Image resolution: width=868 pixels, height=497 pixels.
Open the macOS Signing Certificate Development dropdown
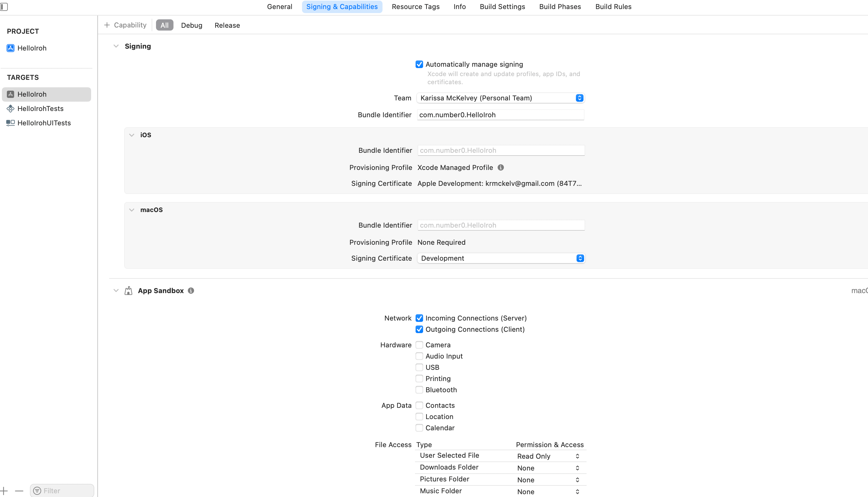[501, 258]
